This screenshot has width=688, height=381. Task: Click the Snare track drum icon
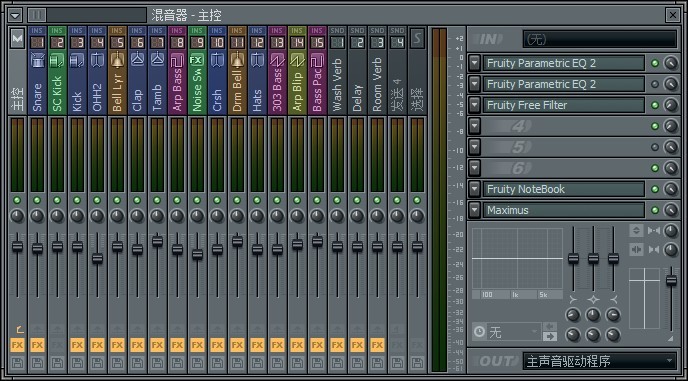click(x=37, y=61)
